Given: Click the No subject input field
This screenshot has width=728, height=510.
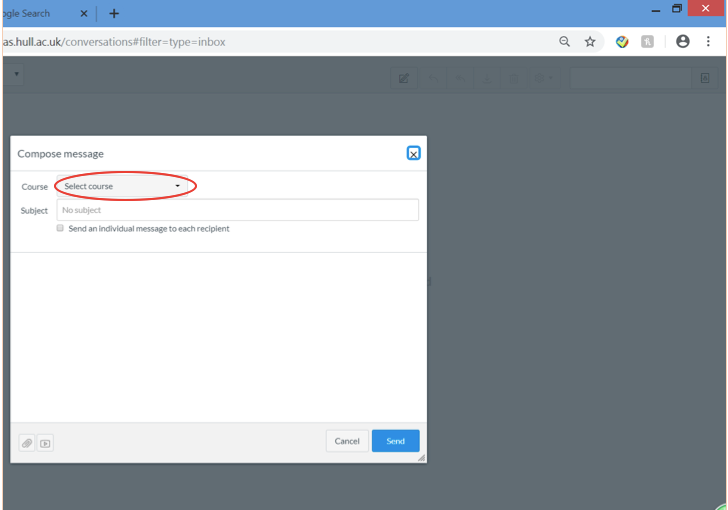Looking at the screenshot, I should (237, 210).
